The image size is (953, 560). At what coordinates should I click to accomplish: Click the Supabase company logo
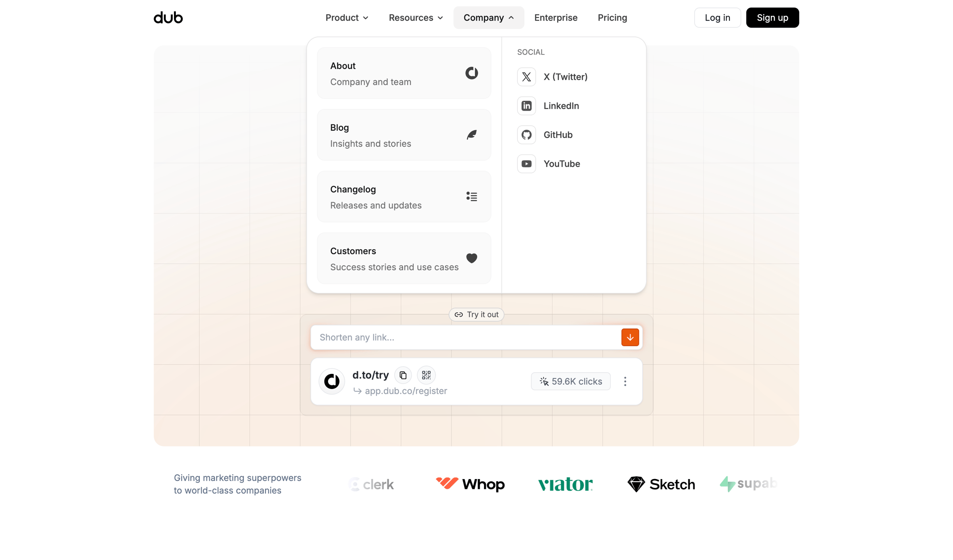(x=748, y=484)
